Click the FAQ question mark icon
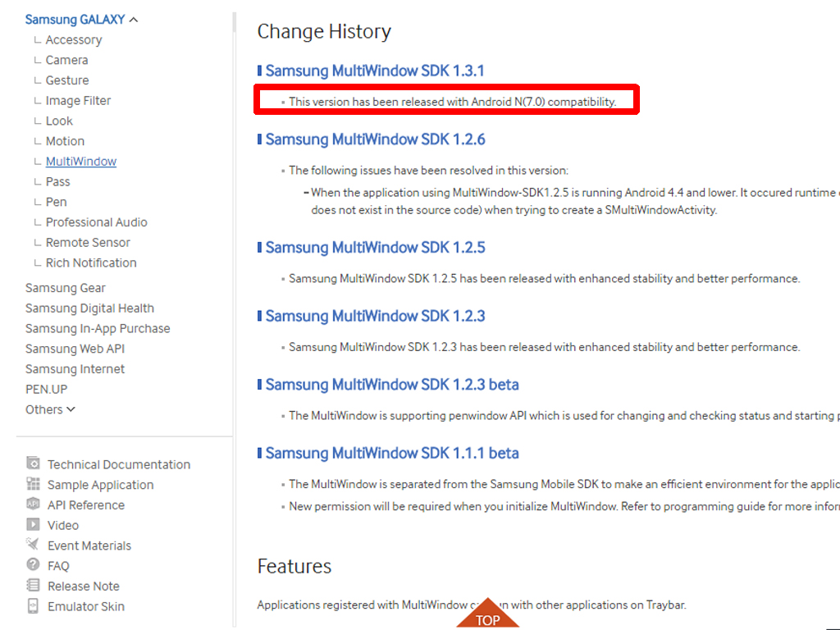This screenshot has width=840, height=630. [33, 564]
